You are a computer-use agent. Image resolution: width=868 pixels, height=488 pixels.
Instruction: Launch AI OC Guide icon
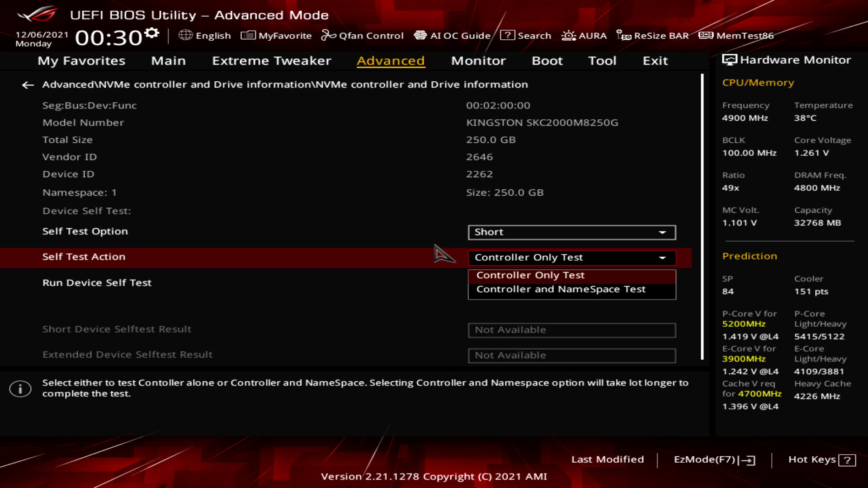point(420,35)
